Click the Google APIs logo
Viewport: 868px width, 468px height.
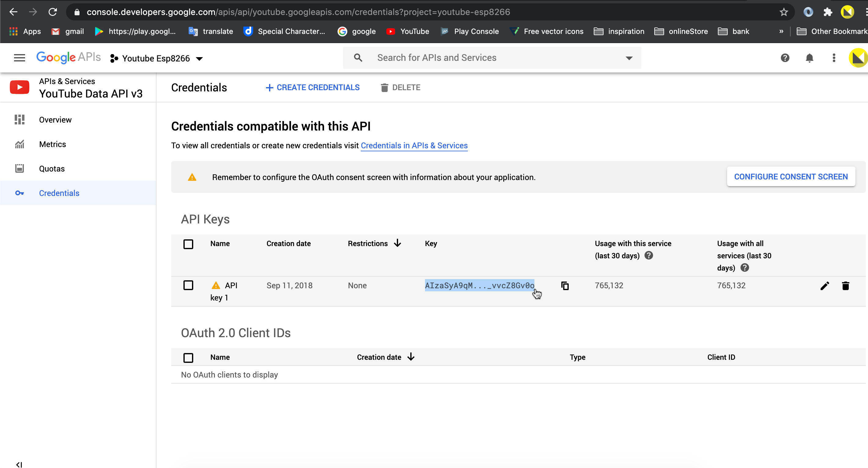(x=68, y=57)
